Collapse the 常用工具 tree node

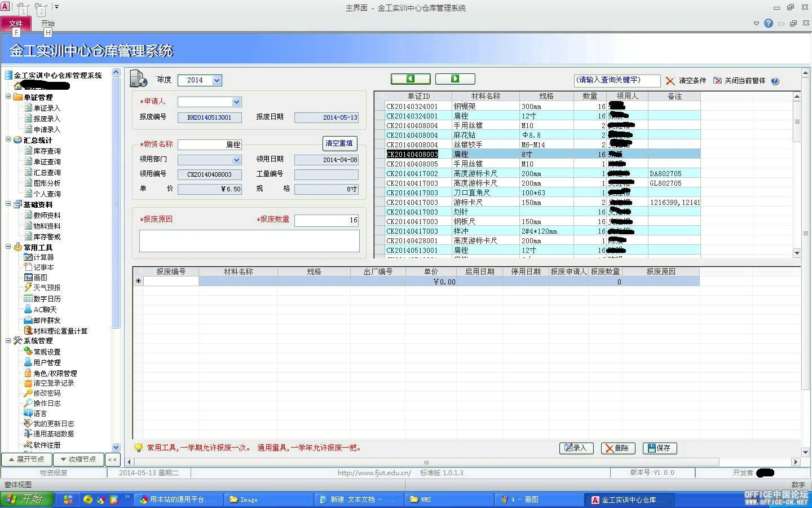click(8, 247)
